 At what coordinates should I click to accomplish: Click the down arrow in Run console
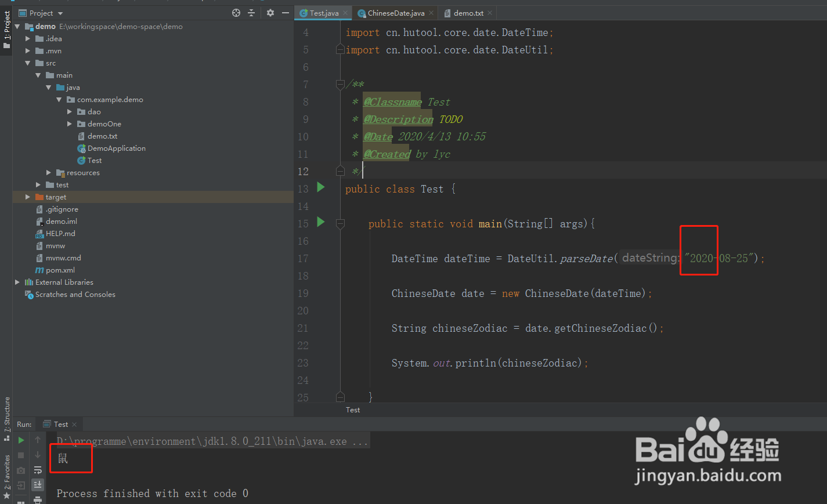[38, 455]
